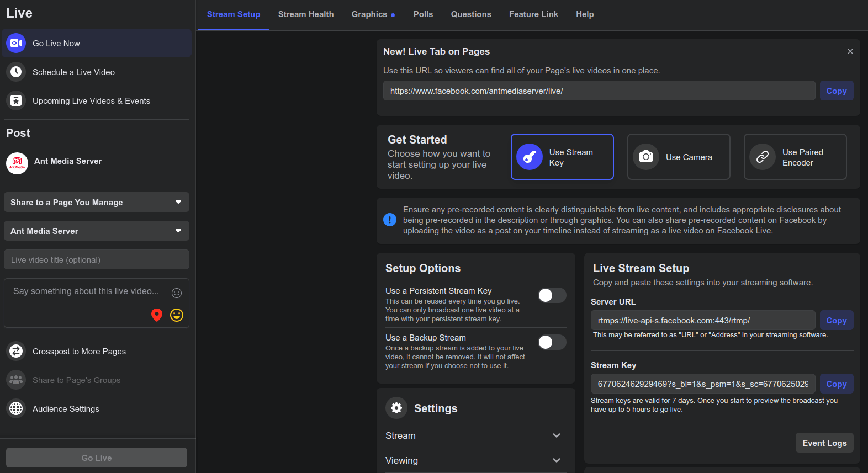
Task: Click the Go Live button
Action: pyautogui.click(x=97, y=458)
